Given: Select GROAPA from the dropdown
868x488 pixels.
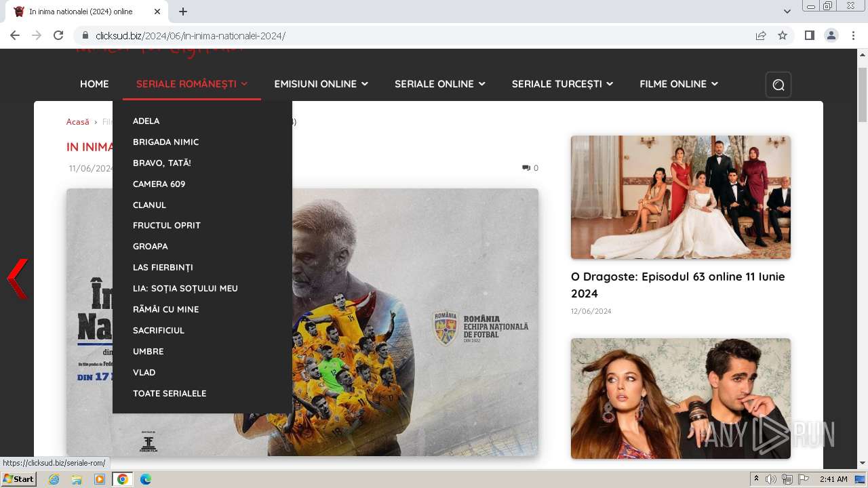Looking at the screenshot, I should pos(151,247).
